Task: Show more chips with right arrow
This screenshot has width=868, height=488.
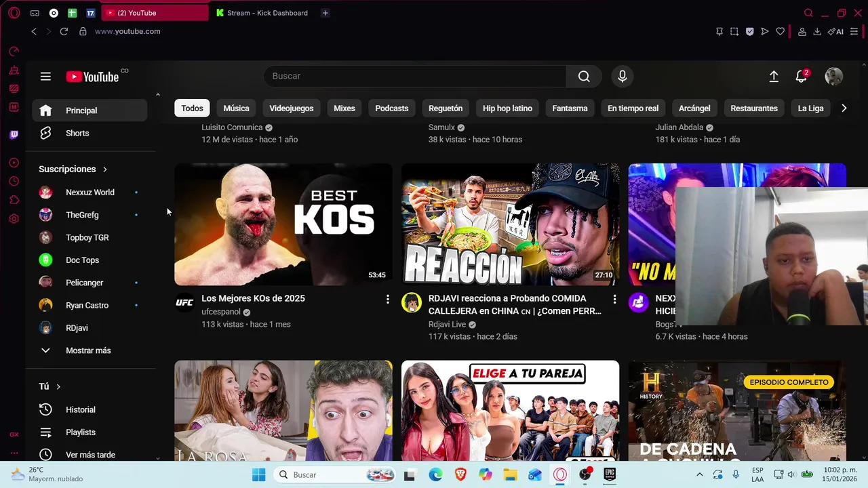Action: pos(844,108)
